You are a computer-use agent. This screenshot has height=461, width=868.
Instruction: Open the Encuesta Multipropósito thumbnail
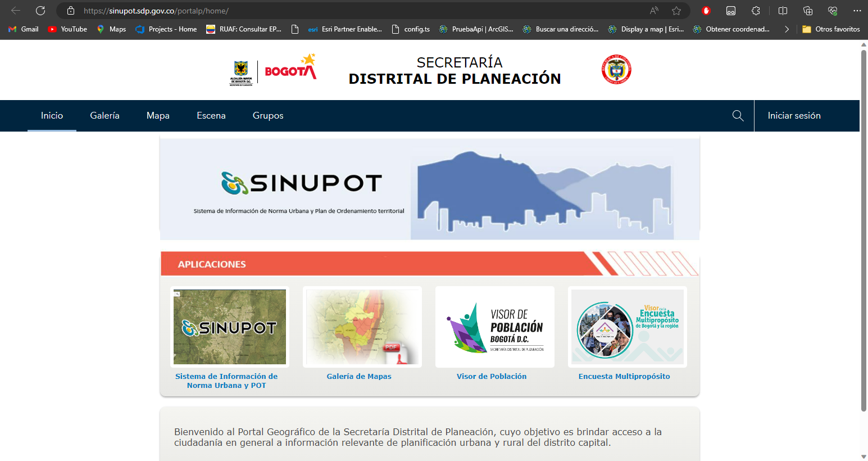(x=628, y=327)
